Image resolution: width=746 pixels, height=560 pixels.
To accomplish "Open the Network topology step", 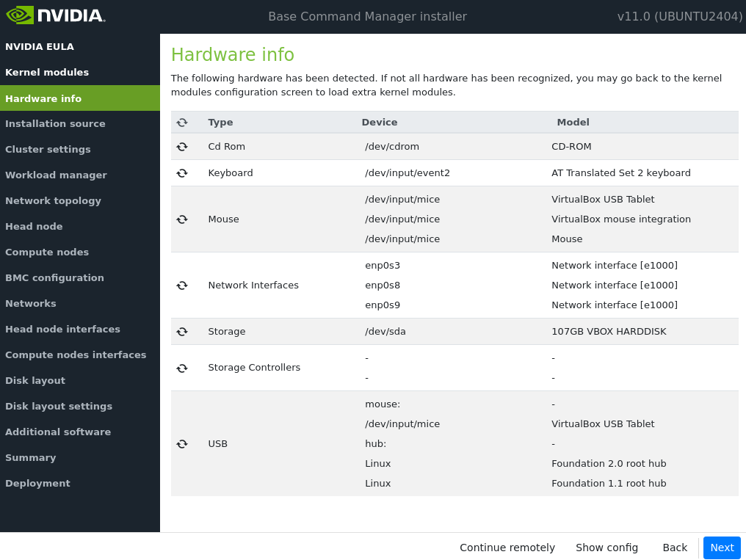I will 80,200.
